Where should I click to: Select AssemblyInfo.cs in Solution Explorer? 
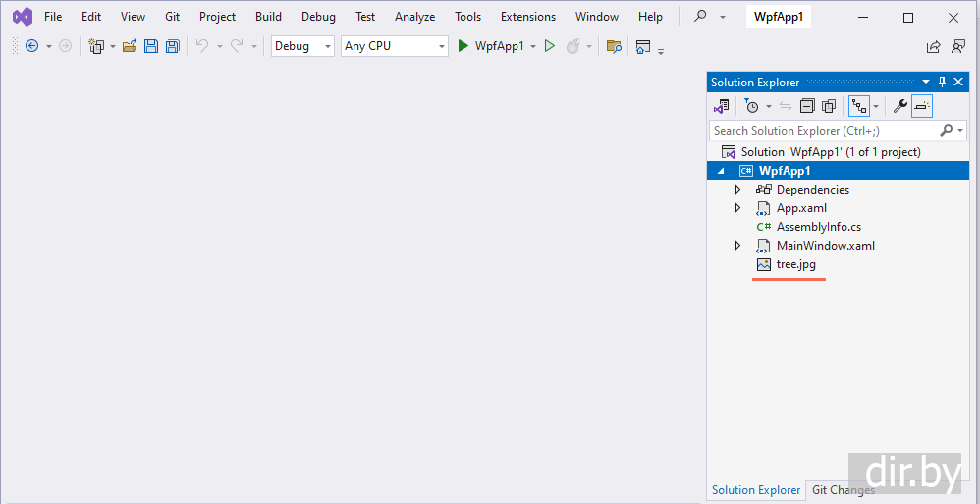tap(818, 227)
